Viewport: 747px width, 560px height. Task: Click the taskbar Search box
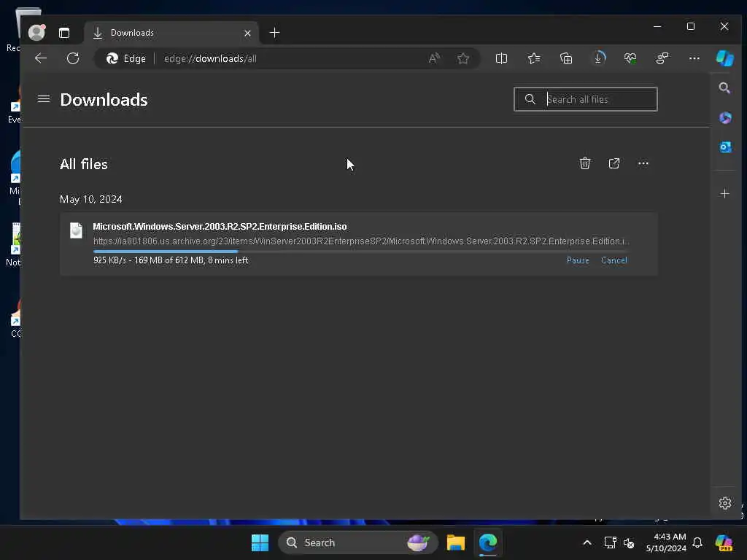tap(357, 542)
